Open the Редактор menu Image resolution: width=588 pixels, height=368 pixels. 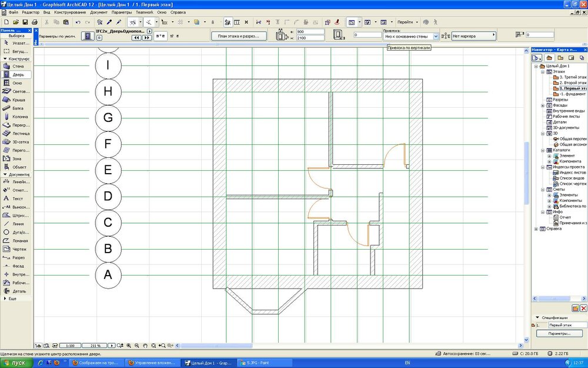click(x=31, y=12)
